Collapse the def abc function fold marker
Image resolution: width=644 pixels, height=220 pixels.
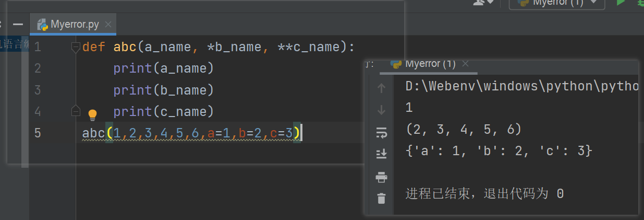click(x=76, y=47)
